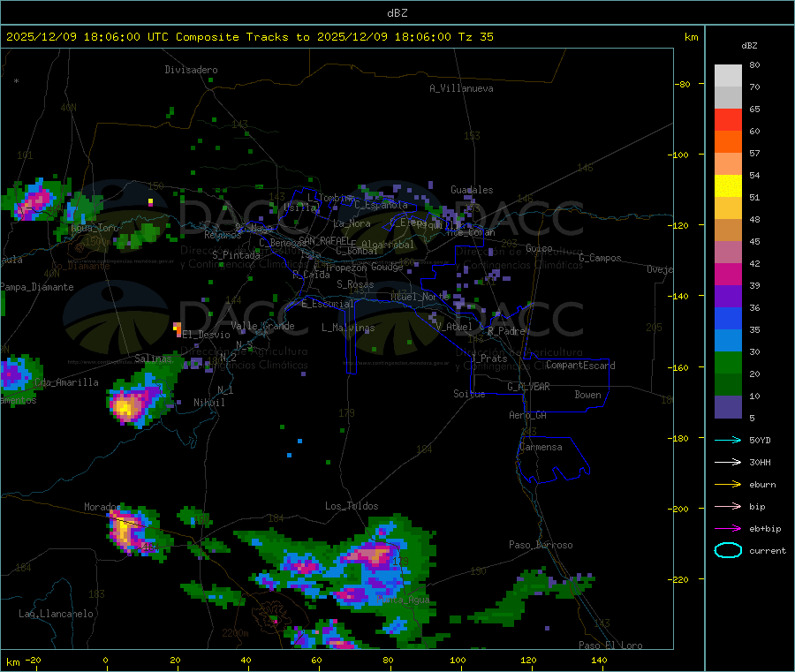Click the yellow eburn arrow in legend
Image resolution: width=795 pixels, height=672 pixels.
[x=728, y=485]
